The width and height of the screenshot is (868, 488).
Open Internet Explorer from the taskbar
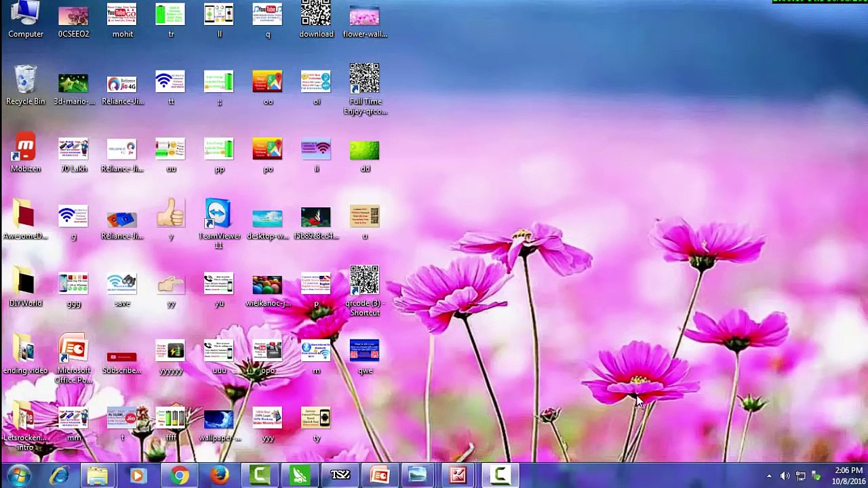click(59, 476)
